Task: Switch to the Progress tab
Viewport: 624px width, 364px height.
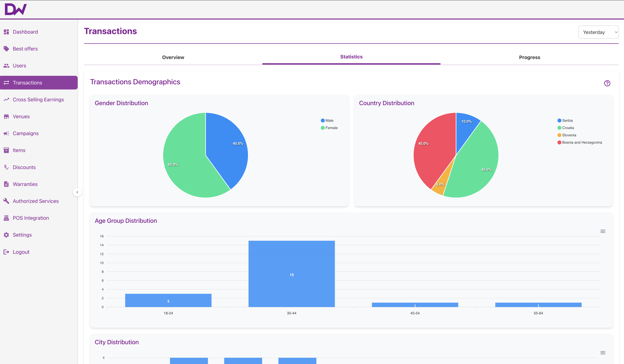Action: tap(530, 57)
